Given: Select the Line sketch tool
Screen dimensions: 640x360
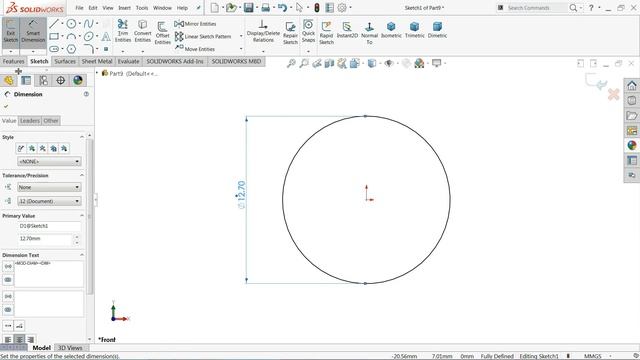Looking at the screenshot, I should (54, 24).
